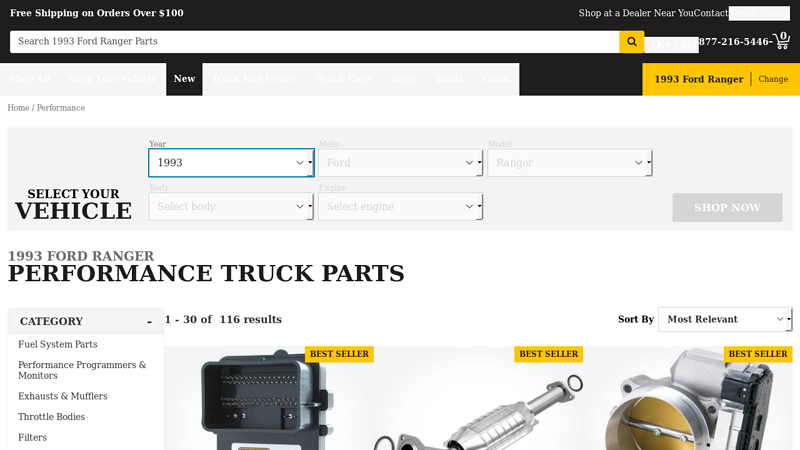800x450 pixels.
Task: Open the Truck Caps menu
Action: click(x=344, y=79)
